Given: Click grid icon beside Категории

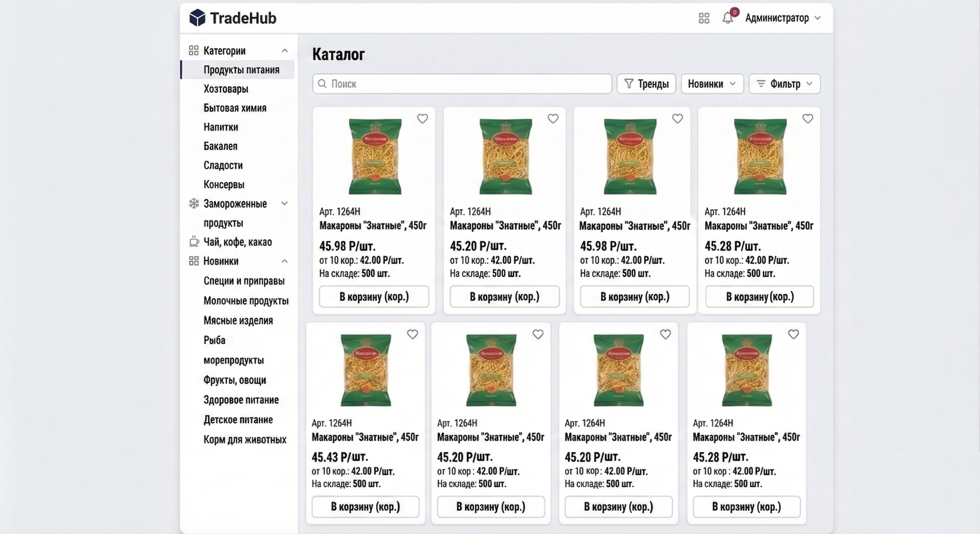Looking at the screenshot, I should tap(194, 50).
